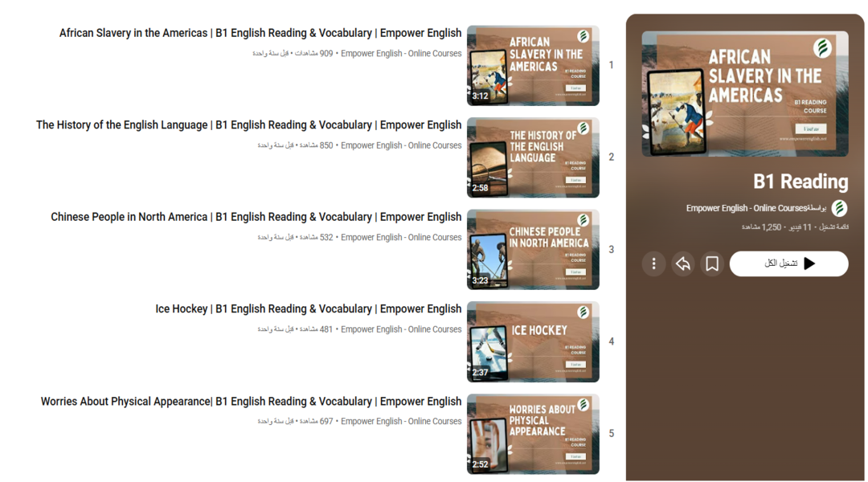
Task: Open the Worries About Physical Appearance thumbnail
Action: click(533, 434)
